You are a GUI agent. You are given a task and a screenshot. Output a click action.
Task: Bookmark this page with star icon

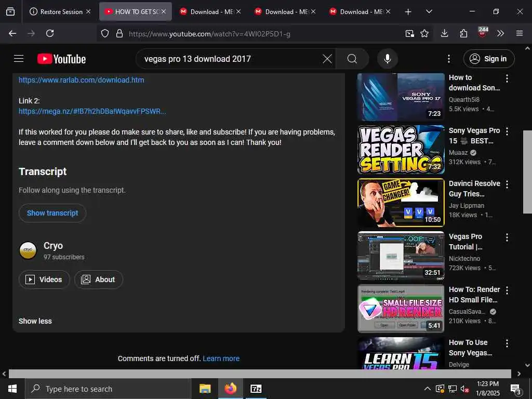point(424,33)
